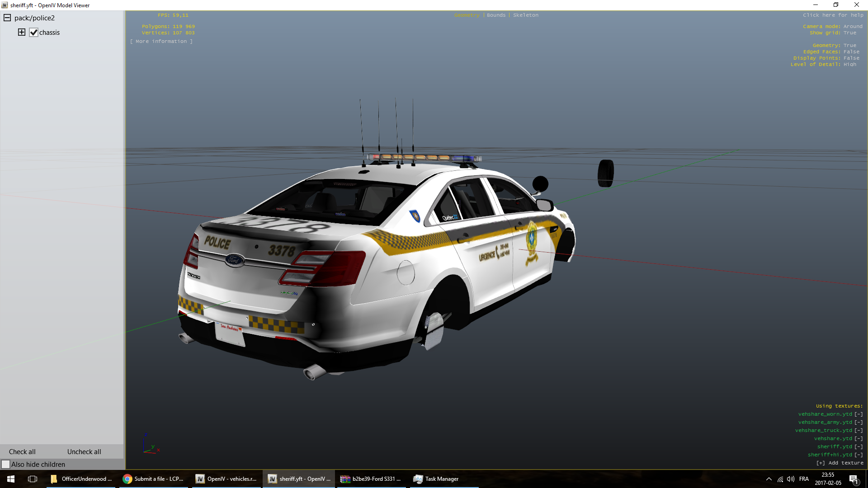Open the notification center icon
Viewport: 868px width, 488px height.
tap(854, 479)
